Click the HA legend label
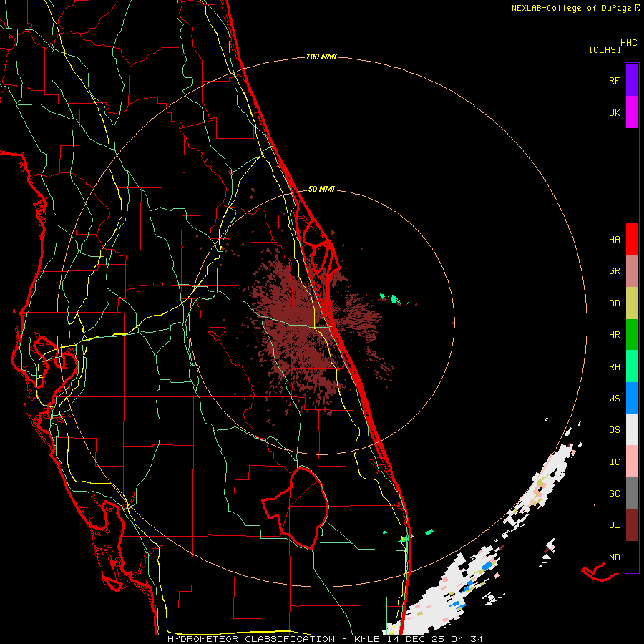644x644 pixels. coord(614,239)
